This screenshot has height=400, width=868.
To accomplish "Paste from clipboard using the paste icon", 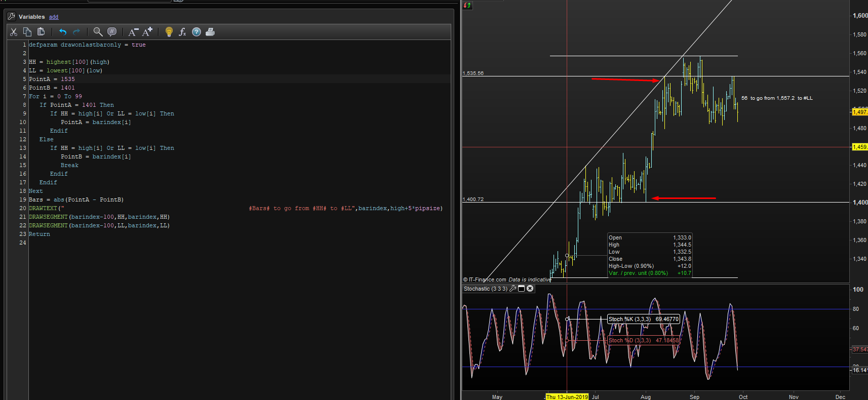I will [x=41, y=32].
